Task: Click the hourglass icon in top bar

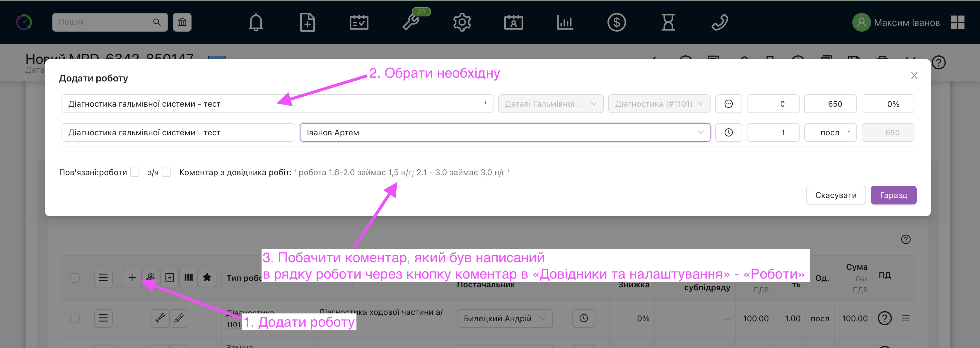Action: (x=668, y=23)
